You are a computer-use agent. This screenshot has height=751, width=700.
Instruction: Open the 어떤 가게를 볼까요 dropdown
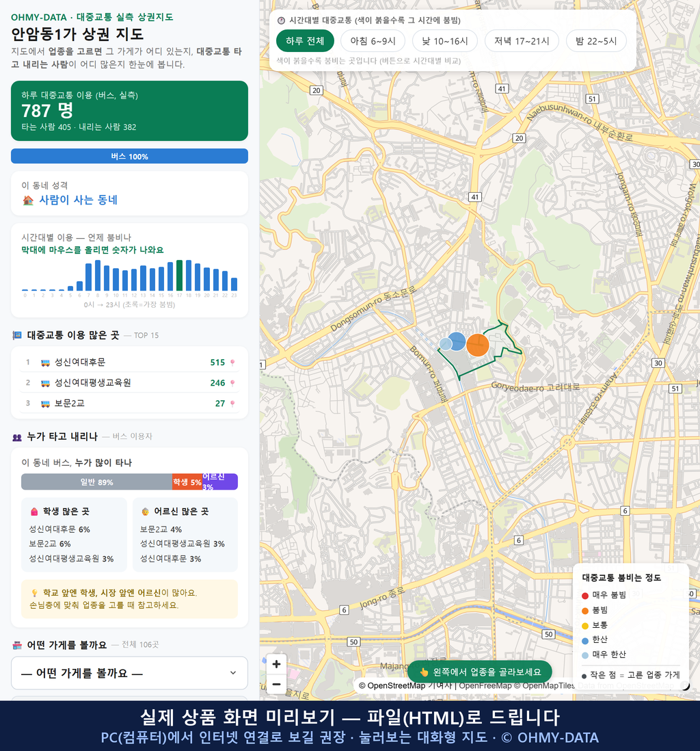[129, 673]
